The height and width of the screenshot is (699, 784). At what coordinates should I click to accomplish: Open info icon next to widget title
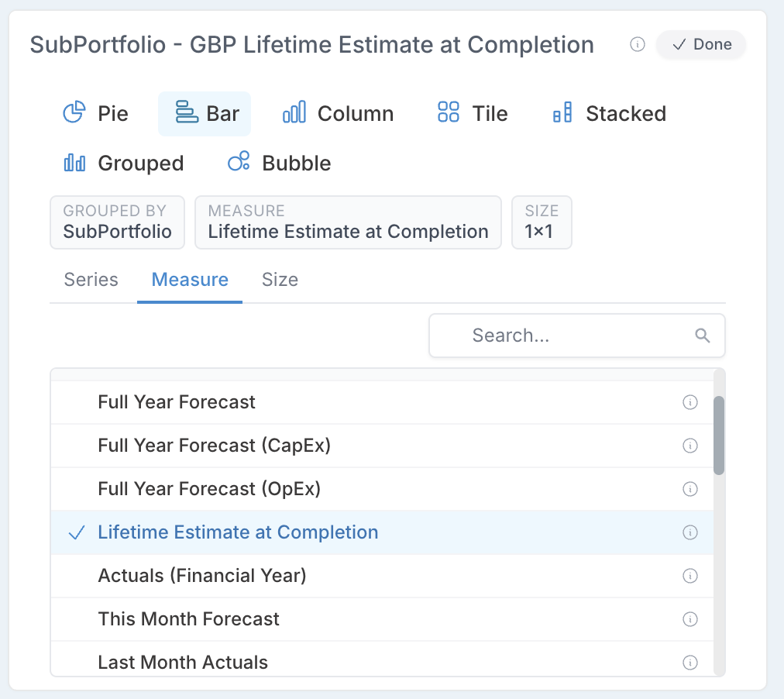[x=637, y=44]
